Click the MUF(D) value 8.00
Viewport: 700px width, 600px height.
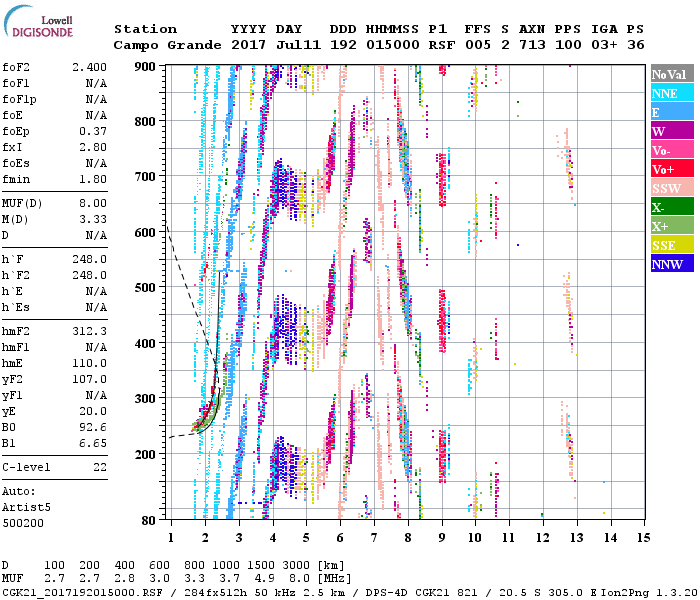click(93, 204)
